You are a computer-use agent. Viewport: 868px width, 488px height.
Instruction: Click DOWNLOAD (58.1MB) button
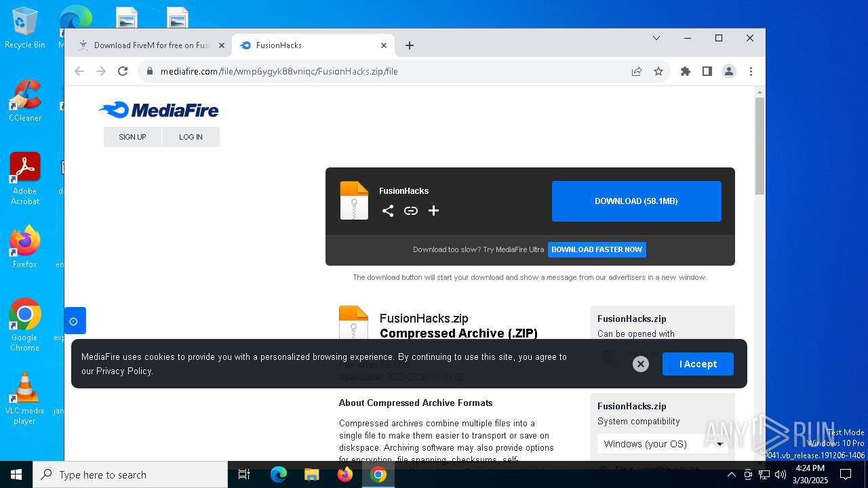(x=636, y=201)
